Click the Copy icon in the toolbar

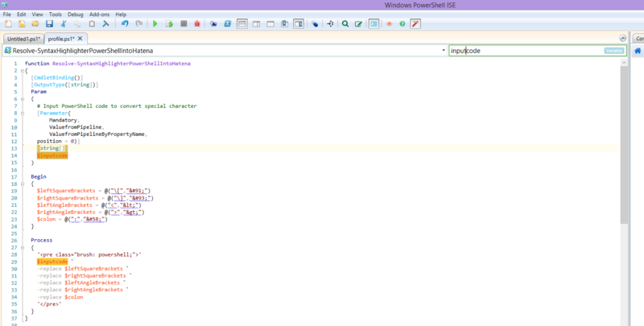point(77,24)
